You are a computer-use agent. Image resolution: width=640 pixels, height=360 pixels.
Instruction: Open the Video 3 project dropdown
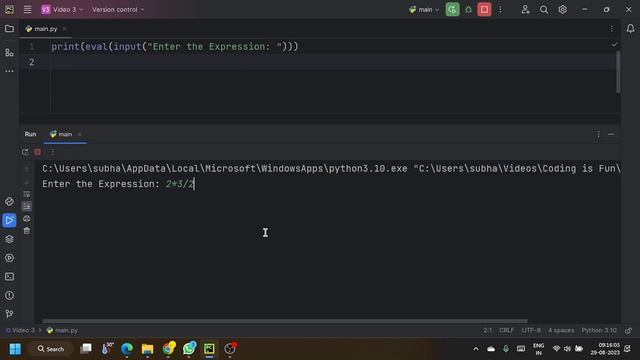[x=62, y=9]
